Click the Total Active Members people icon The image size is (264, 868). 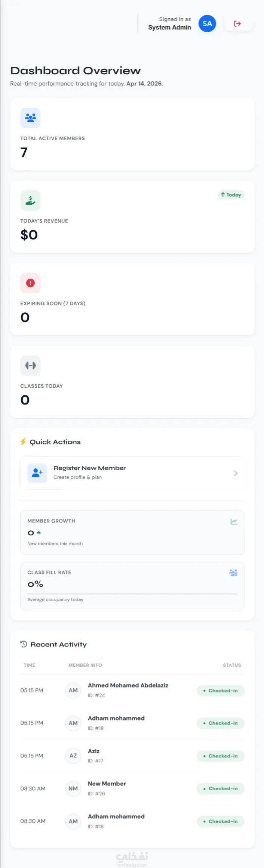(30, 118)
